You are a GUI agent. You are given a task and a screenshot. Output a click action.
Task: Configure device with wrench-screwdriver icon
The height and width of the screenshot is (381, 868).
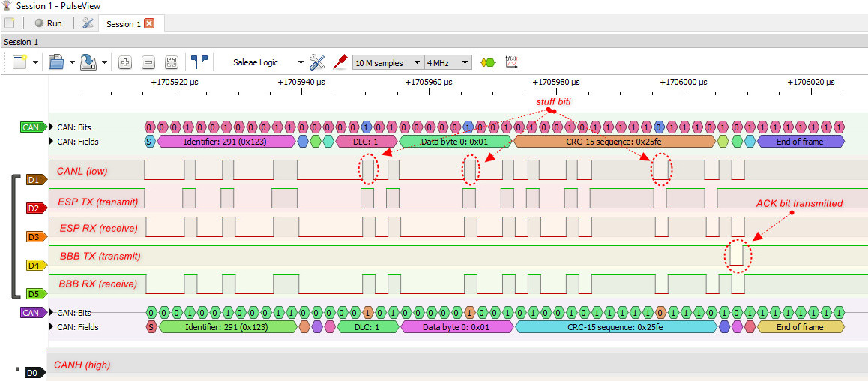[x=317, y=62]
